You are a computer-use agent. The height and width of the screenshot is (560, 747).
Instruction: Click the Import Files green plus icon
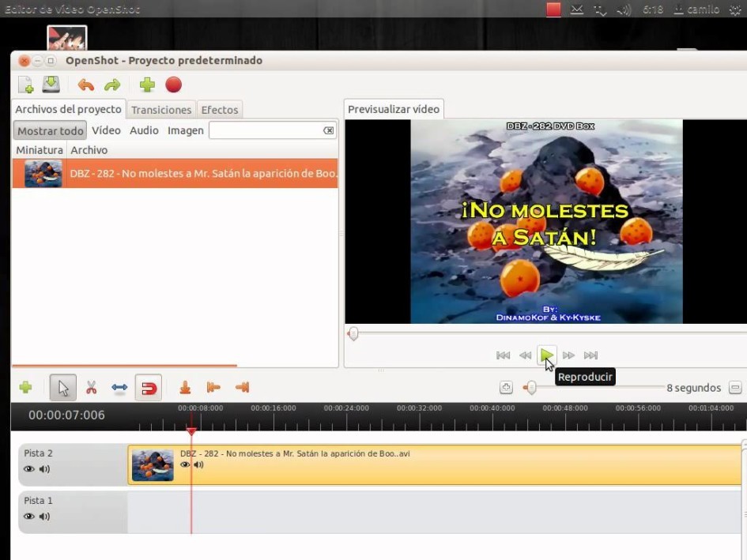146,85
